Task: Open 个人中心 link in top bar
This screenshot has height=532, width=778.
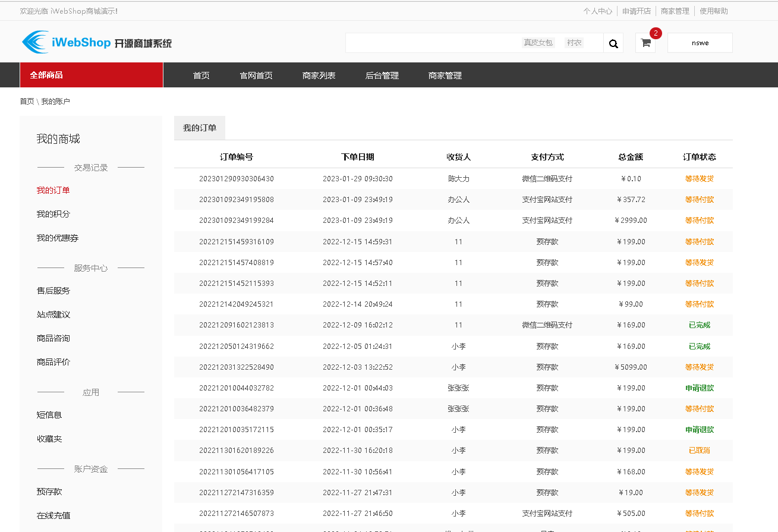Action: (597, 11)
